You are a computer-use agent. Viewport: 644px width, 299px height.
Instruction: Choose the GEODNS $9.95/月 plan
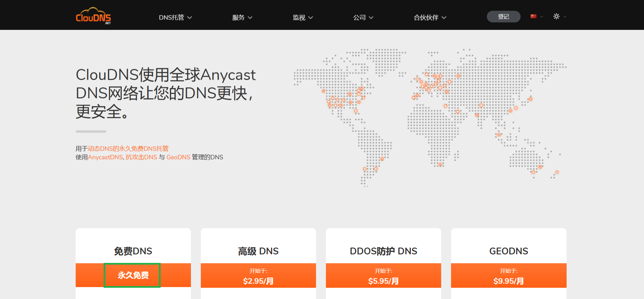click(508, 276)
